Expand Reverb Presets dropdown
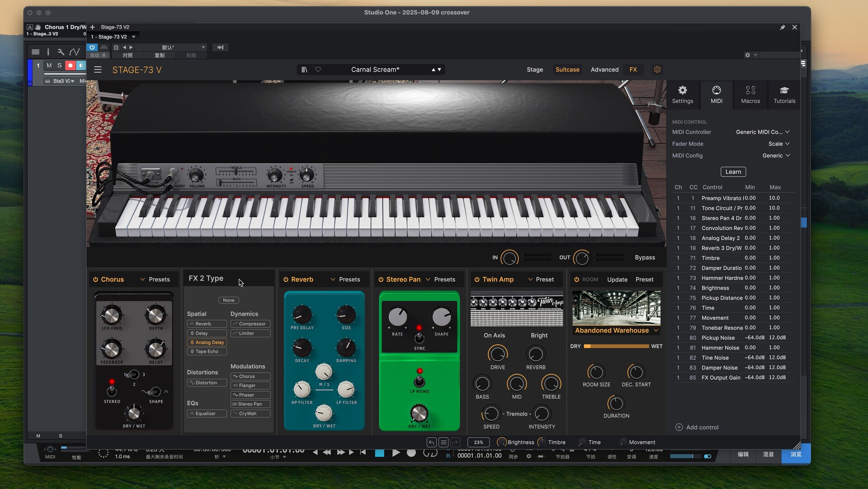This screenshot has width=868, height=489. (x=345, y=280)
